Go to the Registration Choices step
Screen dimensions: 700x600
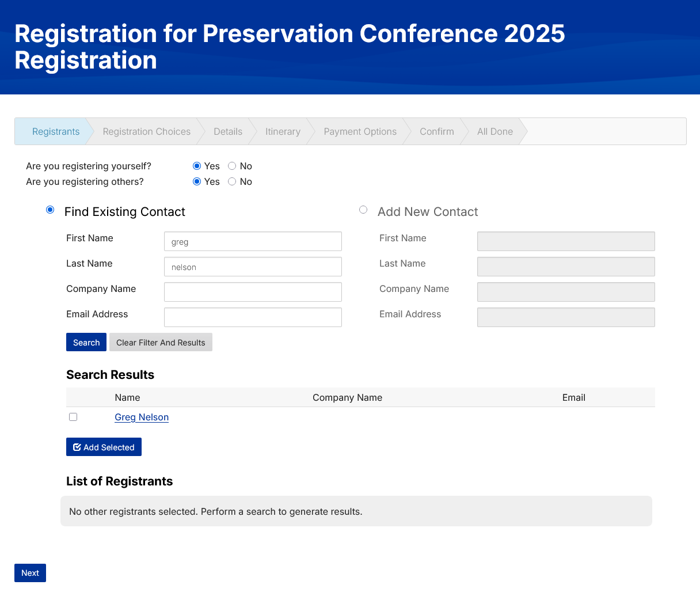(x=146, y=131)
